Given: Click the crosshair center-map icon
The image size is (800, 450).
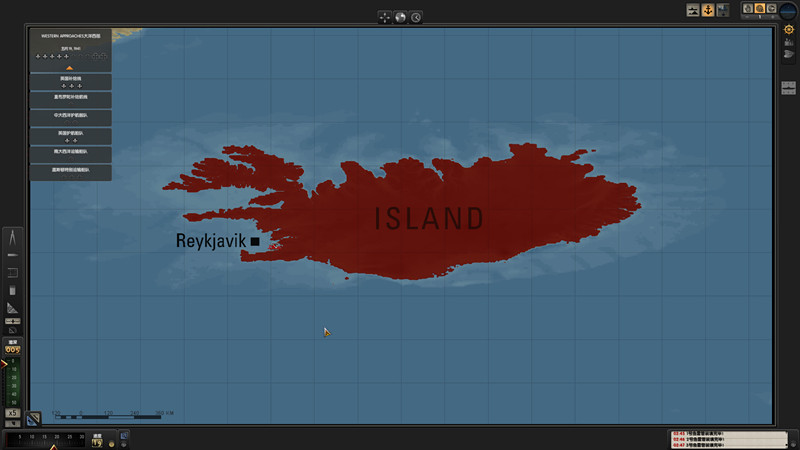Looking at the screenshot, I should (x=385, y=17).
